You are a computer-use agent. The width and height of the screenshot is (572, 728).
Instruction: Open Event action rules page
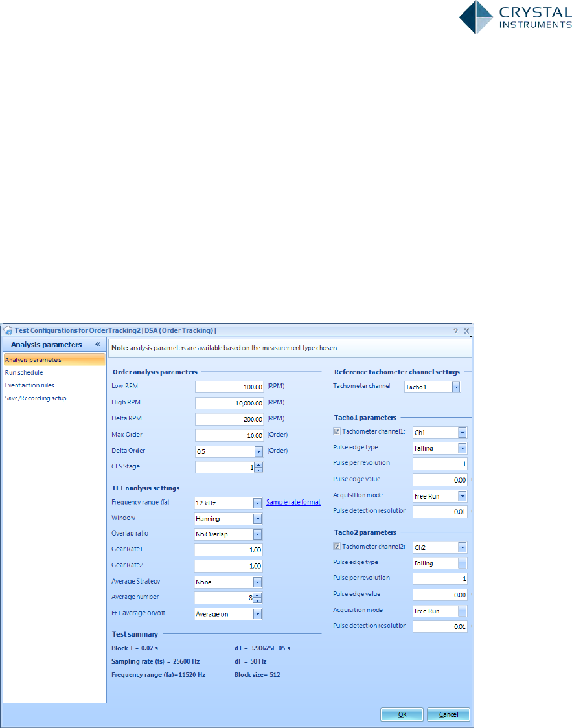(29, 385)
